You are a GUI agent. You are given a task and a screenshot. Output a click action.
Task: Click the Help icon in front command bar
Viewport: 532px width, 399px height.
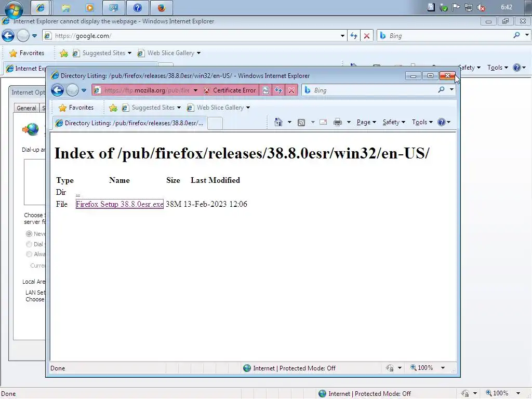[442, 122]
